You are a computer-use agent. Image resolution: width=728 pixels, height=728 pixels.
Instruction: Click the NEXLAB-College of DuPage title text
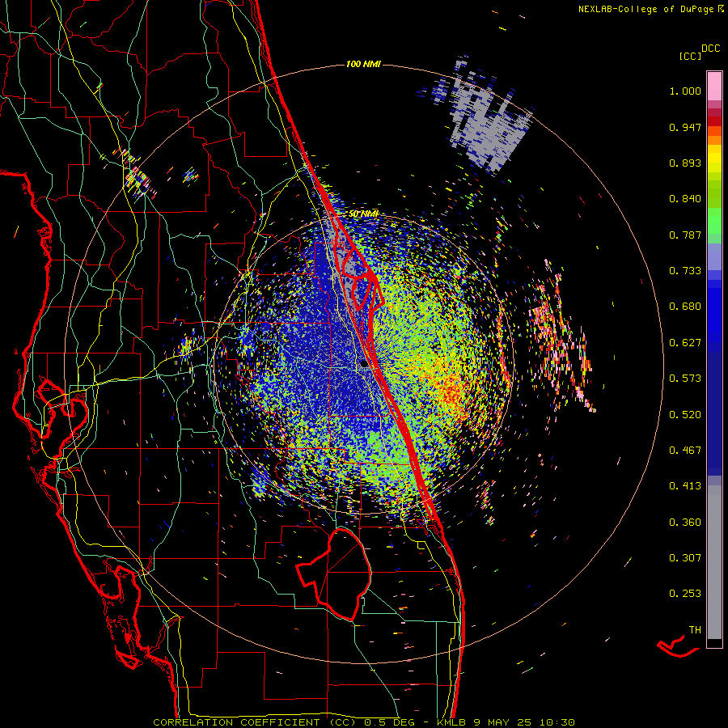click(x=645, y=9)
